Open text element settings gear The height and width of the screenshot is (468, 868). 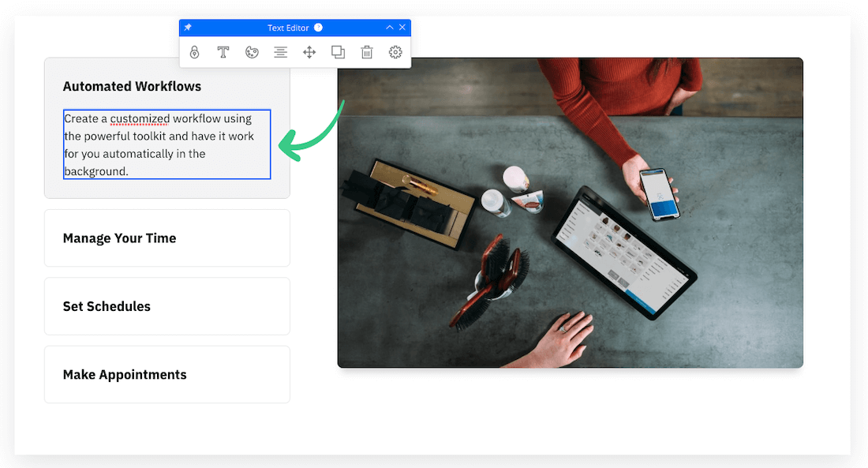tap(395, 52)
